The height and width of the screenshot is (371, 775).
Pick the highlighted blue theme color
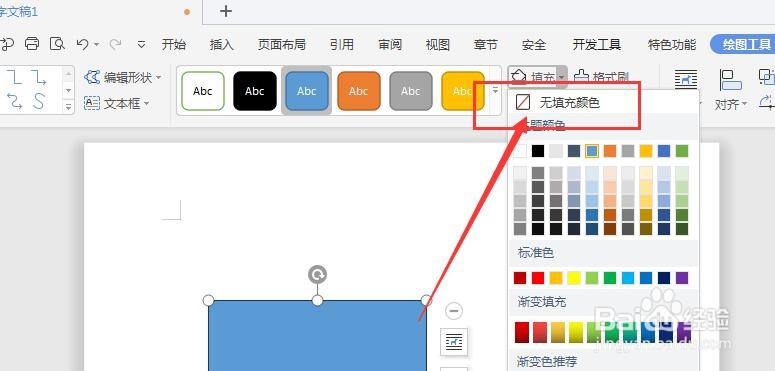592,151
